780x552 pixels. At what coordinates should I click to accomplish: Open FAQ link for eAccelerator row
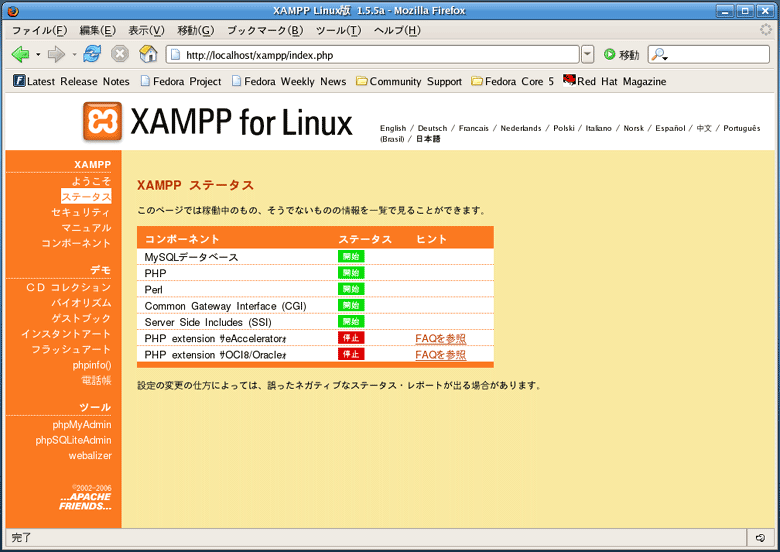(x=441, y=339)
